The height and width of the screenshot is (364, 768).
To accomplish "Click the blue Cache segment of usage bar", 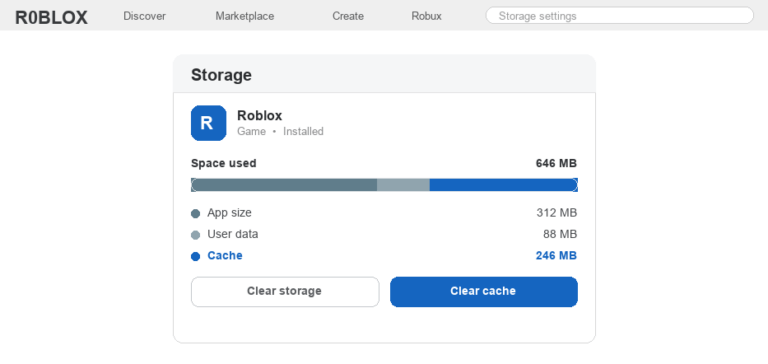I will 504,185.
